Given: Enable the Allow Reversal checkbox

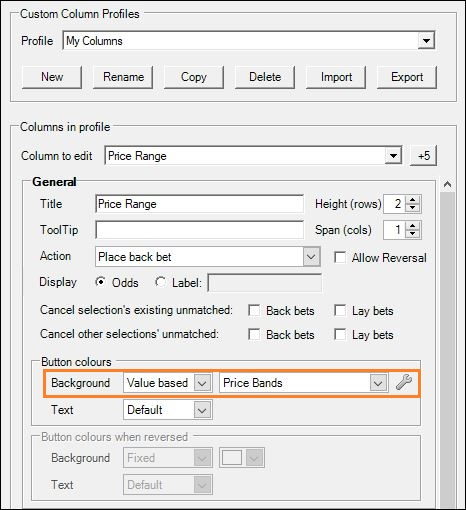Looking at the screenshot, I should (x=340, y=257).
